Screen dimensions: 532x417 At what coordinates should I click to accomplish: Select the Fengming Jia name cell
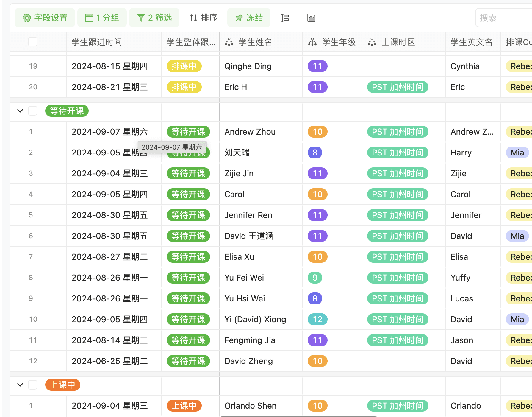(x=261, y=340)
